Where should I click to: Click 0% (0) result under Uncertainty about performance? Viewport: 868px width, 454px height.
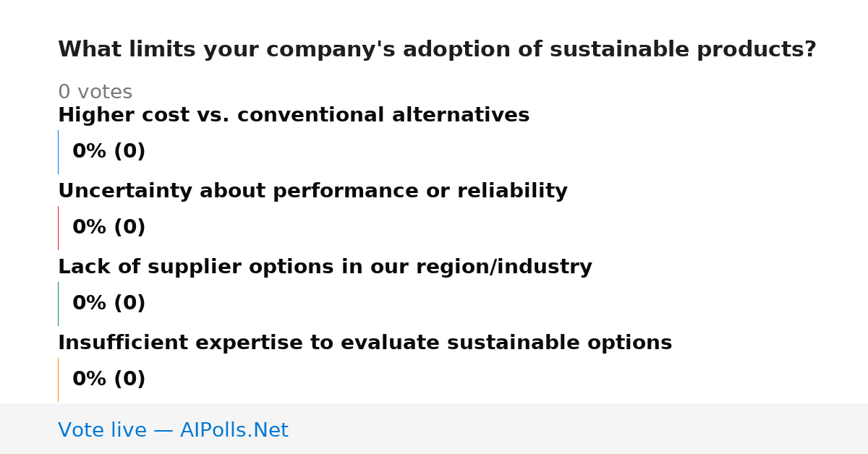109,228
